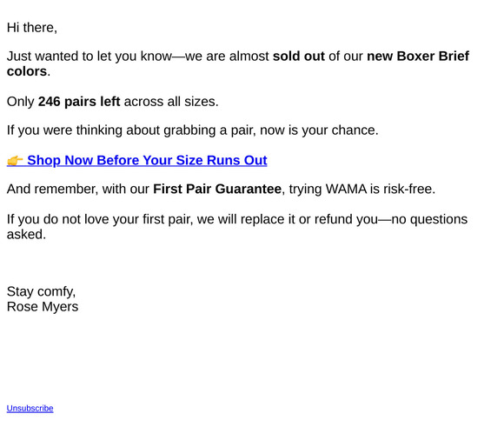Click the 'across all sizes' phrase

coord(170,102)
